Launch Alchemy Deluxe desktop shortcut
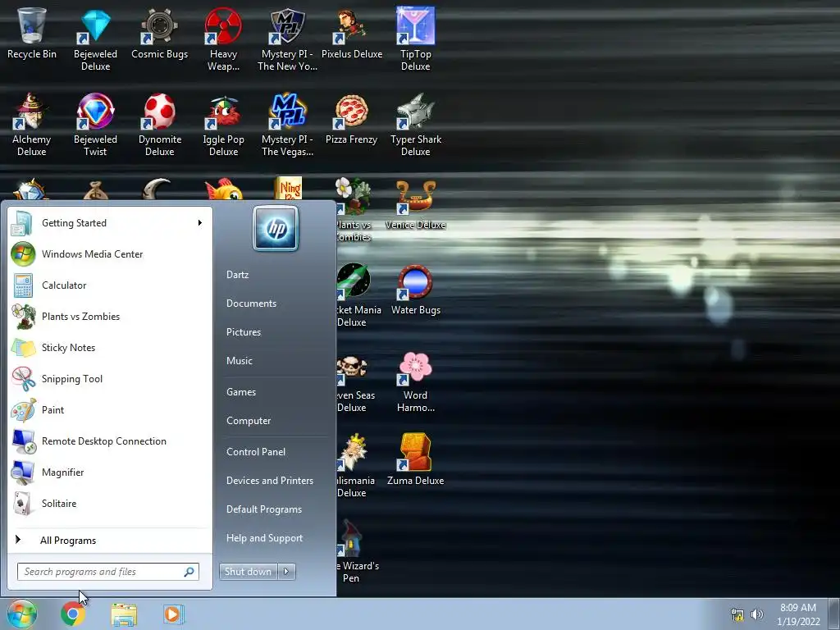Screen dimensions: 840x630 click(x=32, y=125)
